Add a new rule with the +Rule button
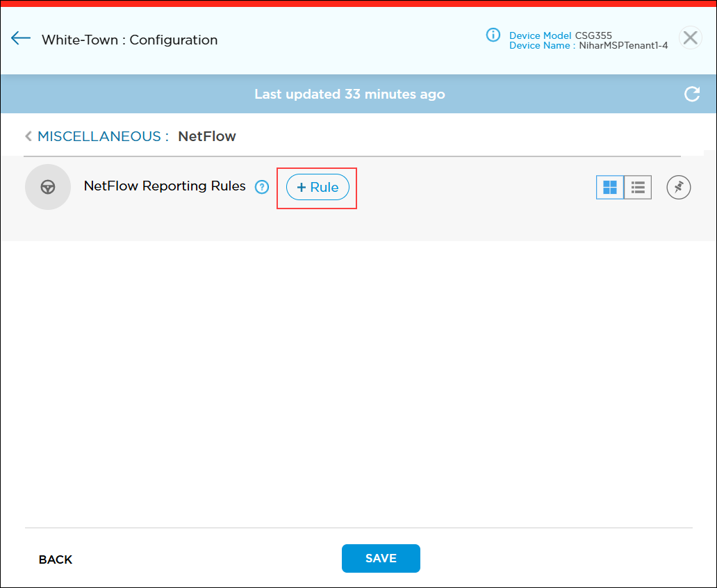 pos(317,187)
